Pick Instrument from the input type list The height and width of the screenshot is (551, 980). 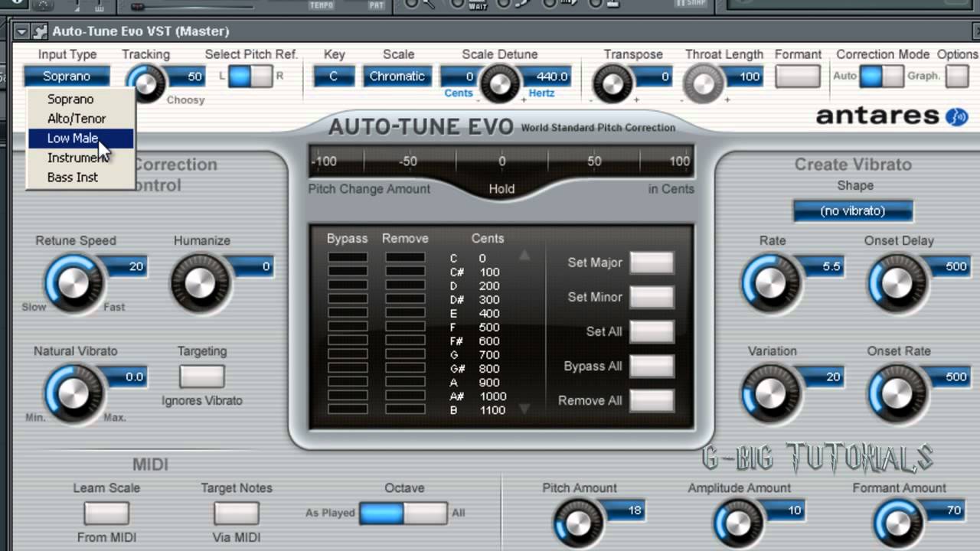(77, 158)
